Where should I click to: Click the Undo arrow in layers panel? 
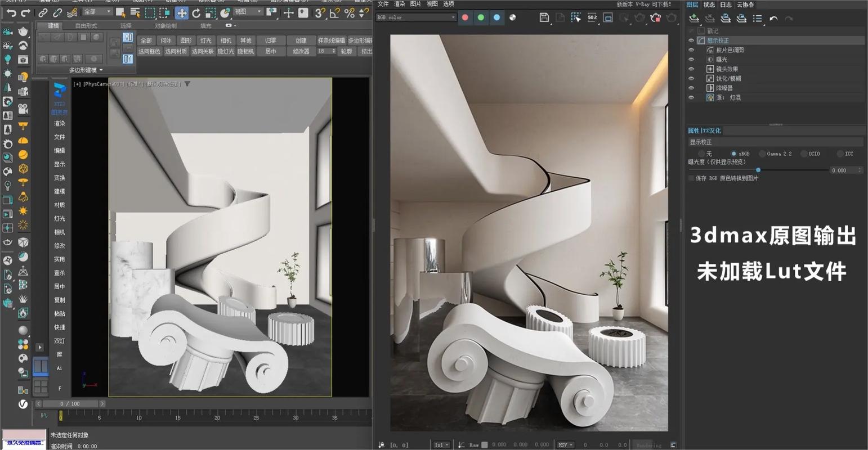[x=773, y=19]
